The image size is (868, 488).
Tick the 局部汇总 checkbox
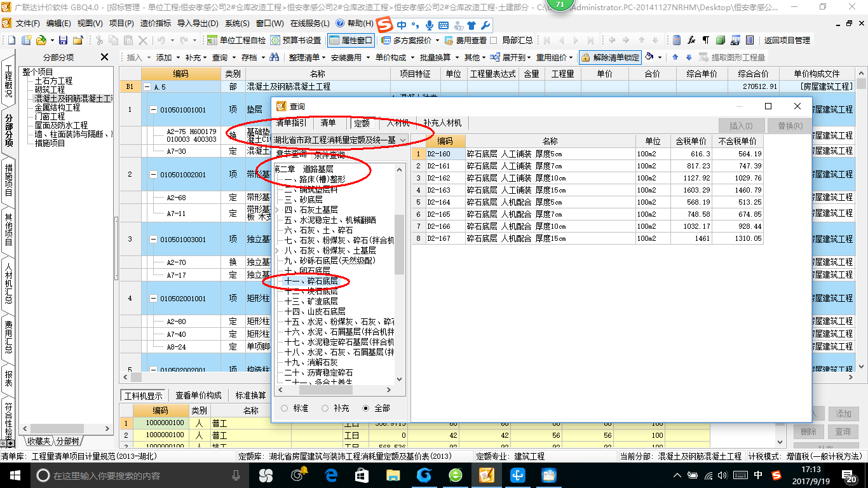pyautogui.click(x=494, y=40)
